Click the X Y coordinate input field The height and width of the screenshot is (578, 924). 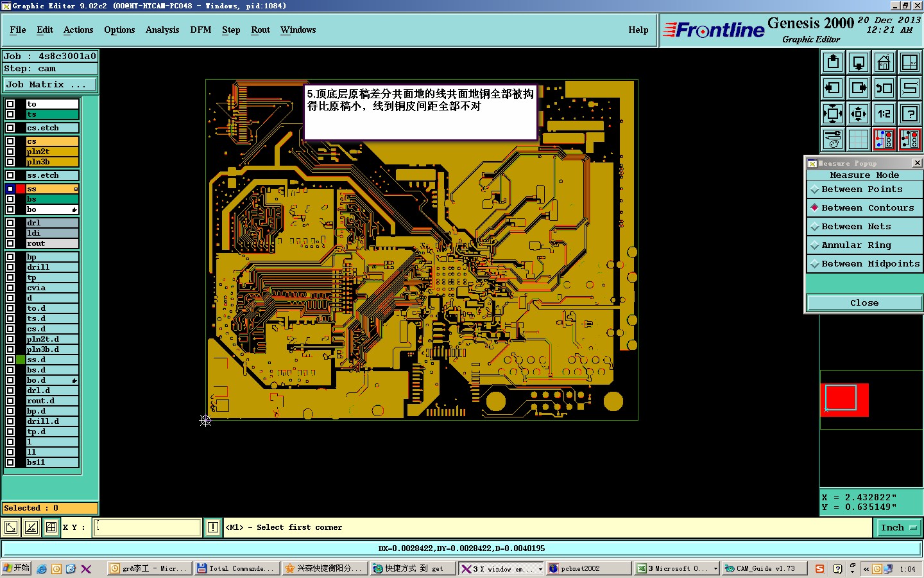pyautogui.click(x=148, y=528)
